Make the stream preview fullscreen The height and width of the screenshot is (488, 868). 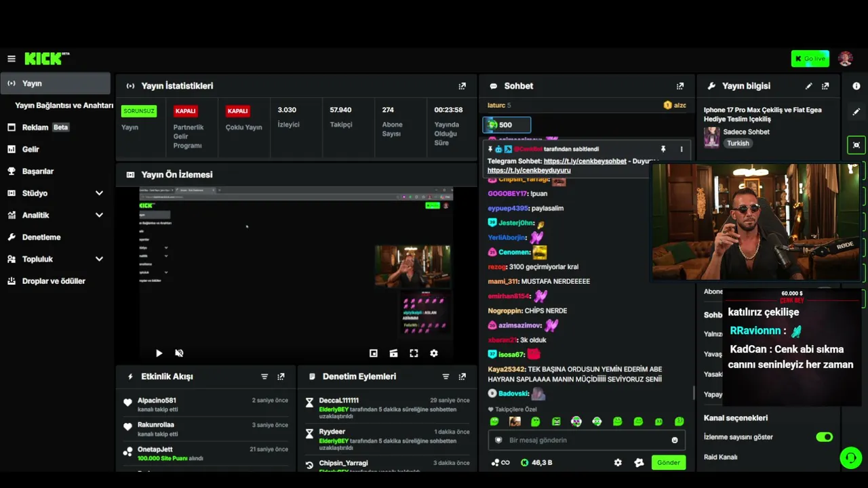point(414,353)
